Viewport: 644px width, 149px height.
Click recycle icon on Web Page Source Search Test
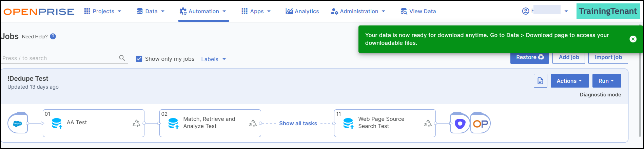tap(428, 124)
